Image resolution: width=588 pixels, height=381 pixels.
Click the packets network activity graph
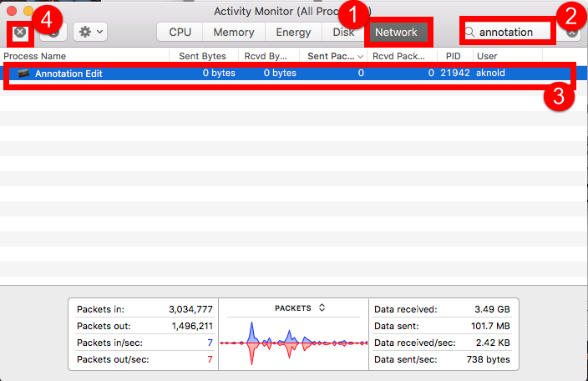pos(292,343)
